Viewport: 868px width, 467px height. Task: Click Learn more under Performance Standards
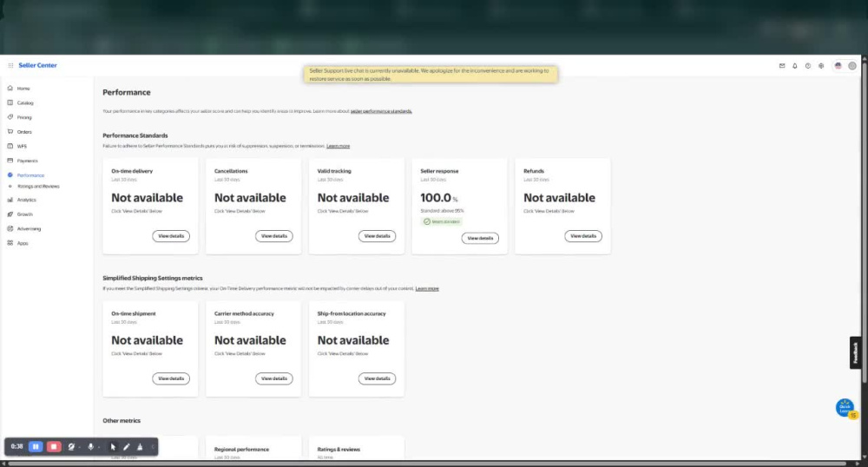[339, 146]
